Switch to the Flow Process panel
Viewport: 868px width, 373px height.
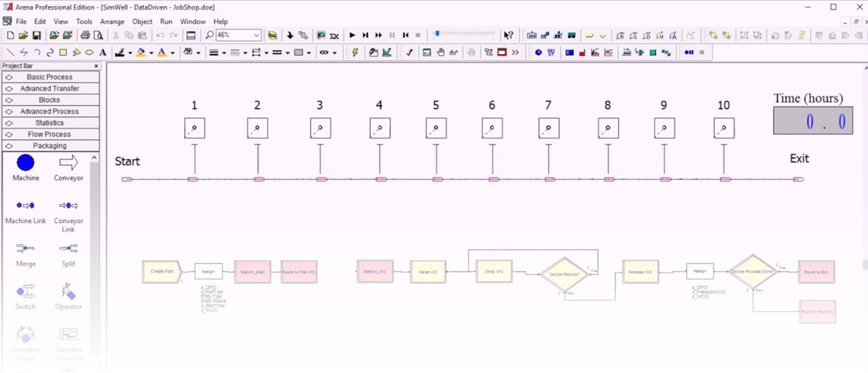tap(50, 134)
